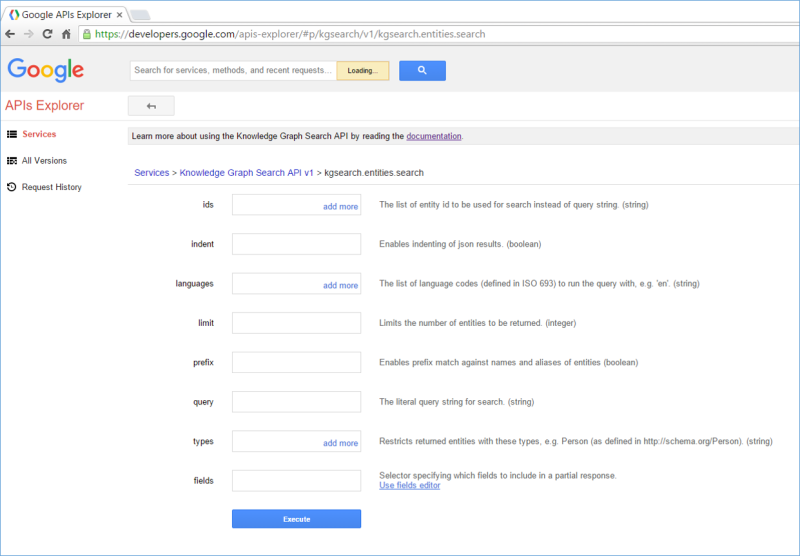Click add more for types
Screen dimensions: 800x556
tap(340, 443)
